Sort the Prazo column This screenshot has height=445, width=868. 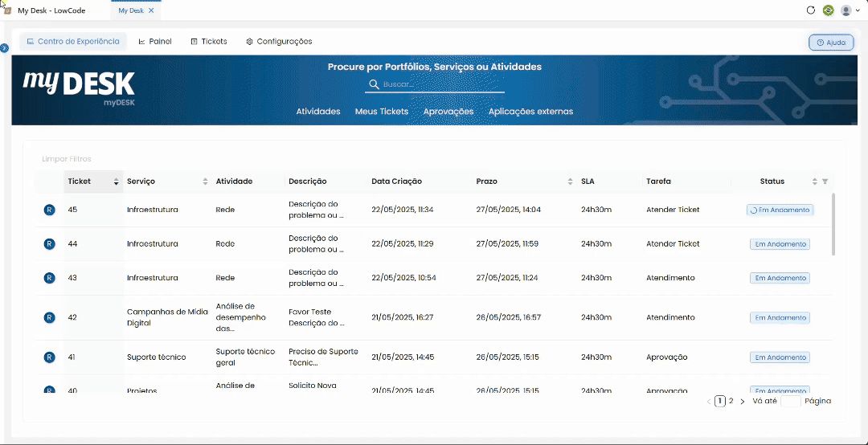point(570,182)
